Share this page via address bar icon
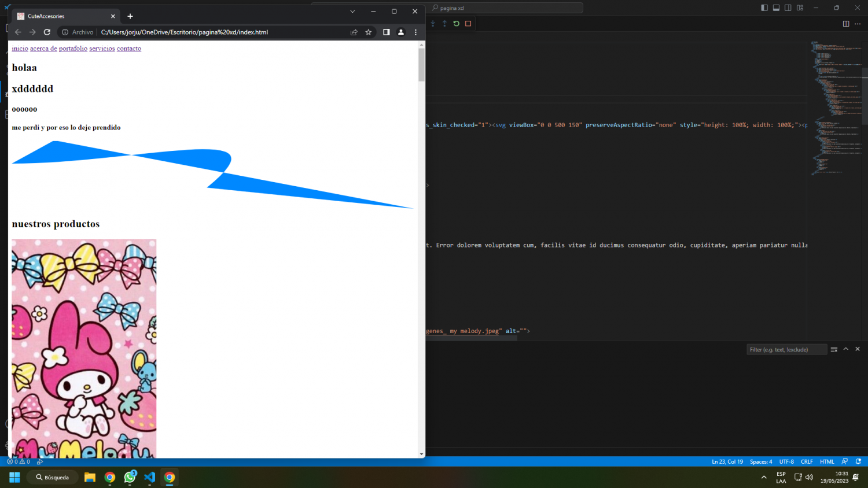Image resolution: width=868 pixels, height=488 pixels. (x=354, y=32)
